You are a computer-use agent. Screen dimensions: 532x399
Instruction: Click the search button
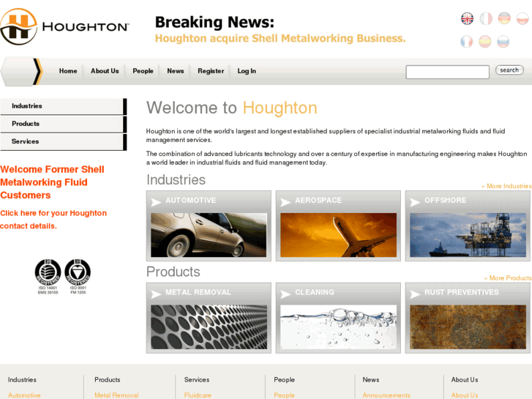509,70
